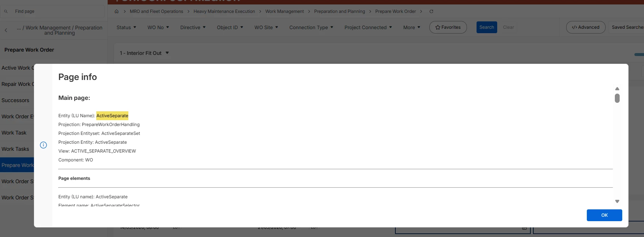The width and height of the screenshot is (644, 237).
Task: Open the WO No filter dropdown
Action: pos(158,27)
